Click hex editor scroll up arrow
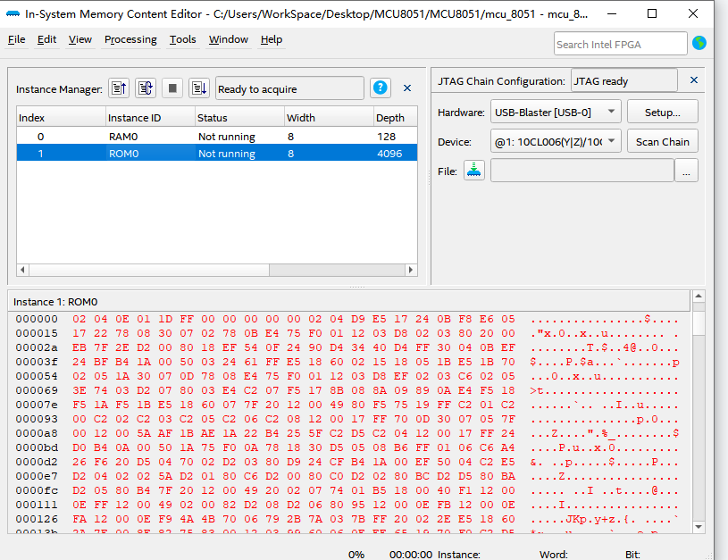Viewport: 728px width, 560px height. tap(699, 296)
